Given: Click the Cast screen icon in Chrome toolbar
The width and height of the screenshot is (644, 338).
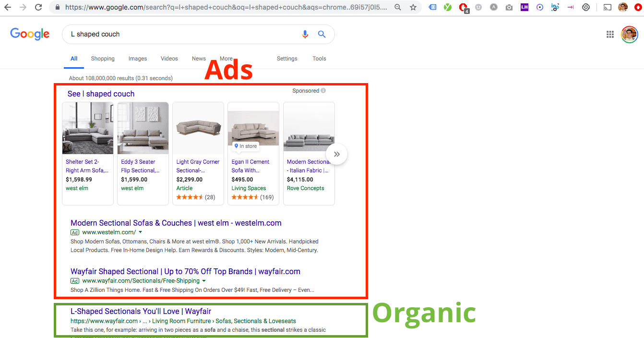Looking at the screenshot, I should [x=608, y=7].
